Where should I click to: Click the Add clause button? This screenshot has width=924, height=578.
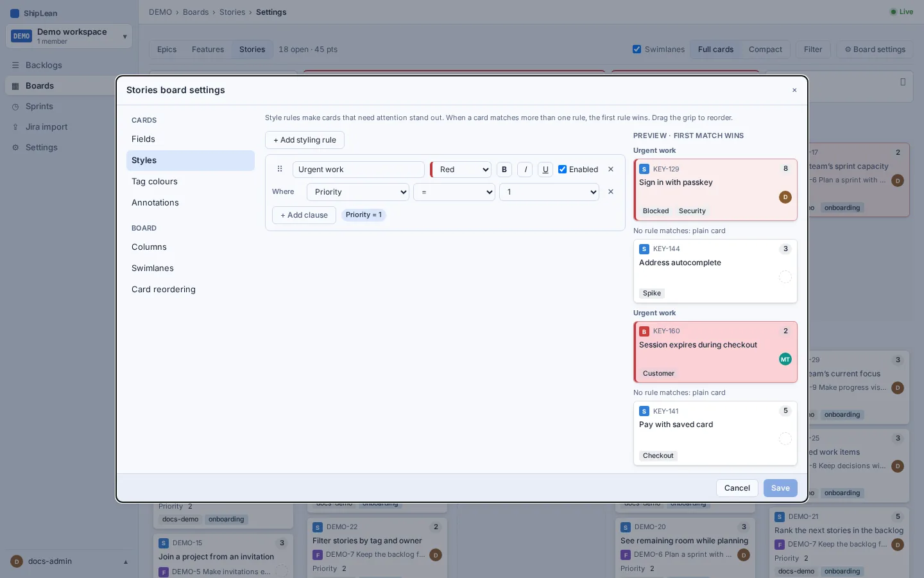tap(304, 215)
